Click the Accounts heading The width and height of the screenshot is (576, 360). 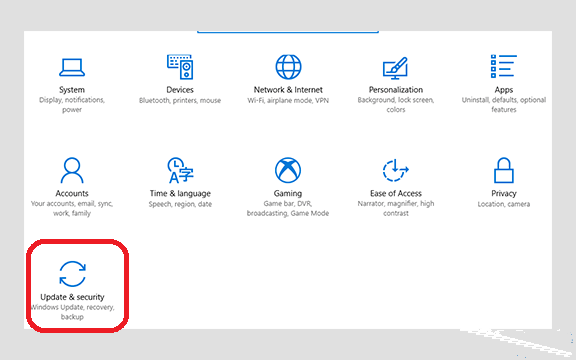(x=72, y=193)
